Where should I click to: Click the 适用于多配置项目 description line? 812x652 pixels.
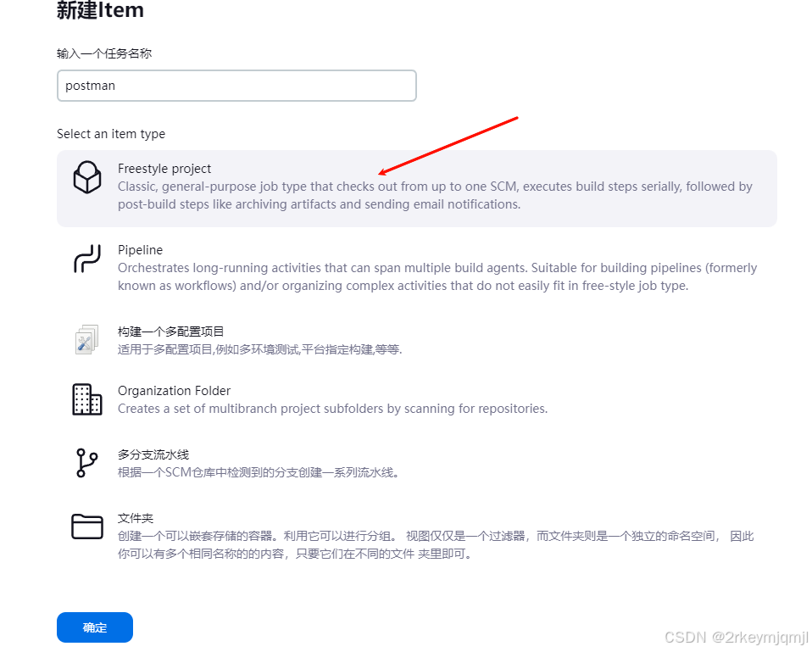click(260, 349)
